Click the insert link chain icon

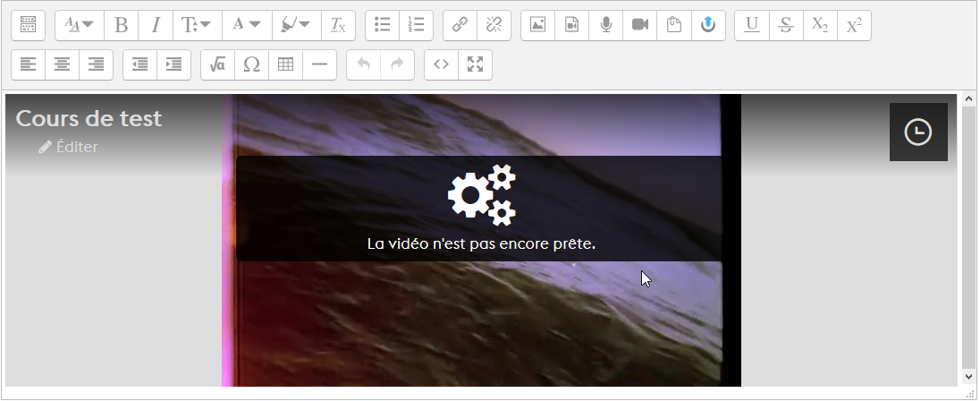pyautogui.click(x=460, y=25)
